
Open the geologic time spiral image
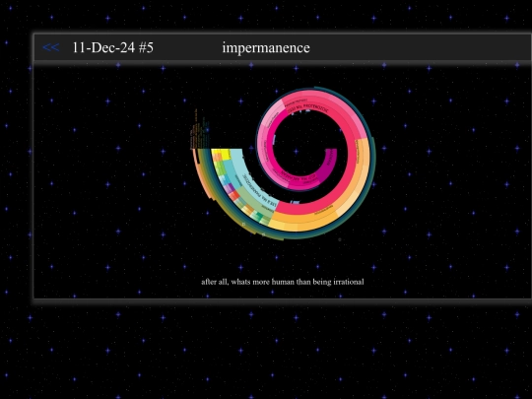283,164
